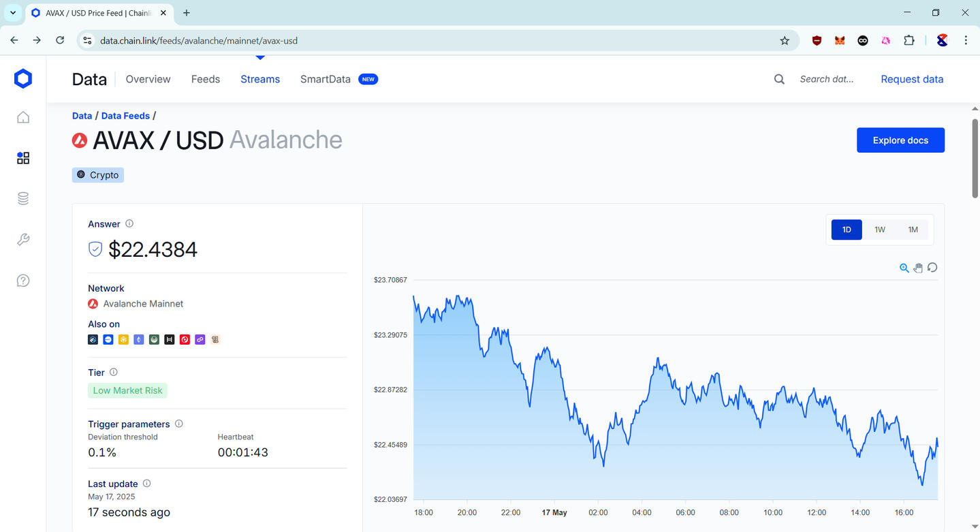Open the black infinity-symbol extension
Viewport: 980px width, 532px height.
click(x=863, y=41)
